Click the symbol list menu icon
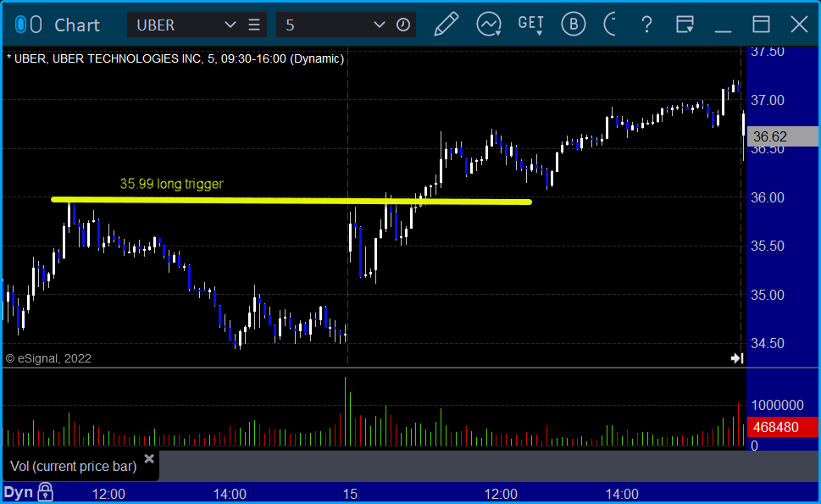 point(254,25)
